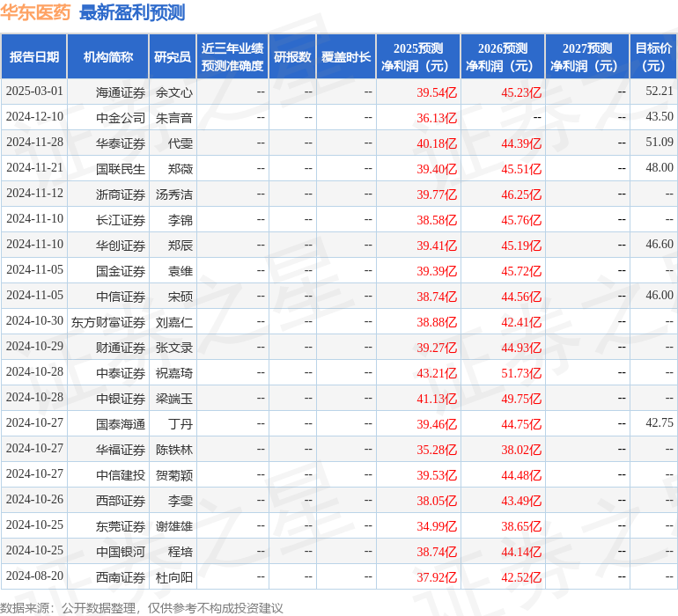Select the 51.73亿 forecast

coord(521,372)
